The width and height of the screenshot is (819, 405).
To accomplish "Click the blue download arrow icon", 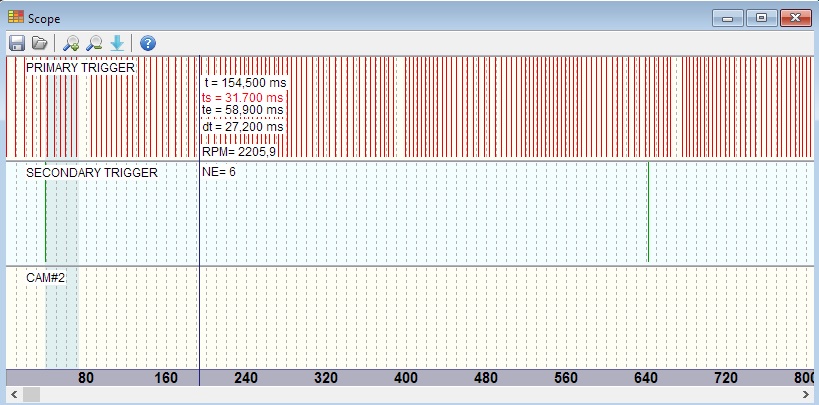I will 118,43.
